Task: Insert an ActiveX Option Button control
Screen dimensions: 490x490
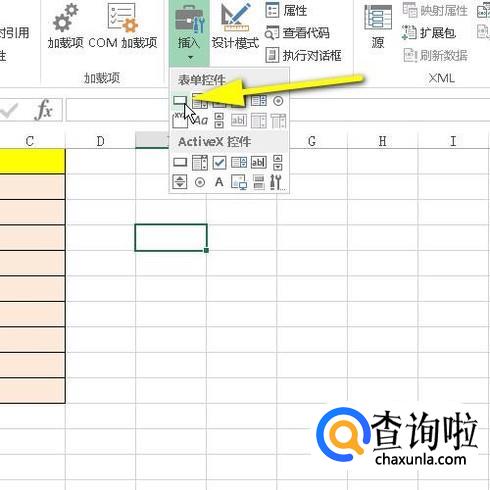Action: 200,182
